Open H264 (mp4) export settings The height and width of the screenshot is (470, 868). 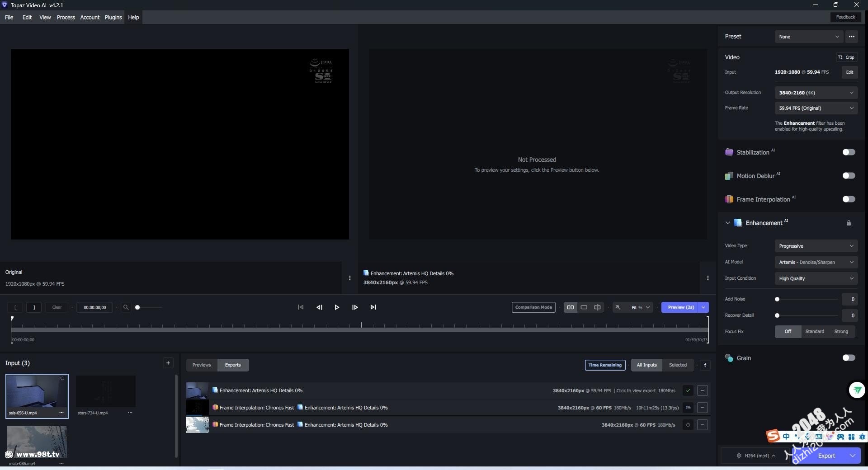(x=756, y=456)
